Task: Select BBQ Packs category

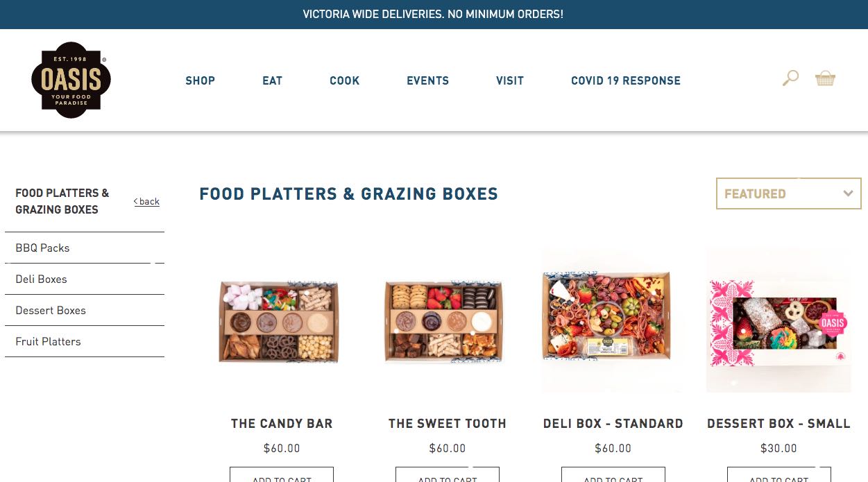Action: pyautogui.click(x=42, y=248)
